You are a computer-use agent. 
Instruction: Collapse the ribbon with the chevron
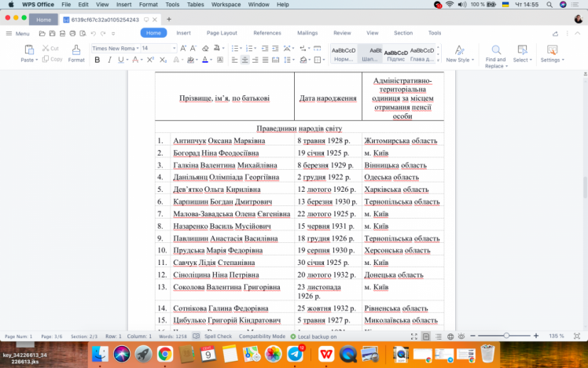click(x=578, y=33)
